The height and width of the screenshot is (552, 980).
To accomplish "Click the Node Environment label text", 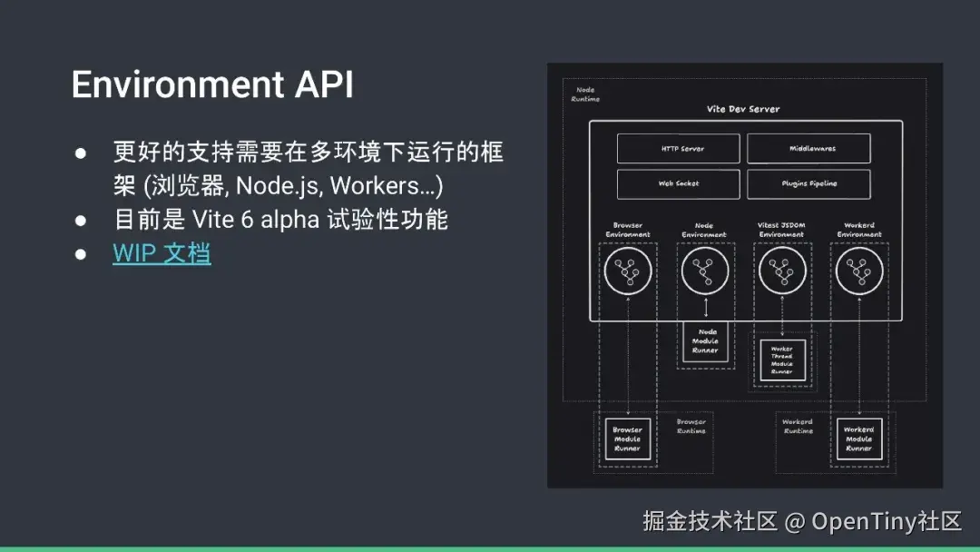I will coord(704,230).
